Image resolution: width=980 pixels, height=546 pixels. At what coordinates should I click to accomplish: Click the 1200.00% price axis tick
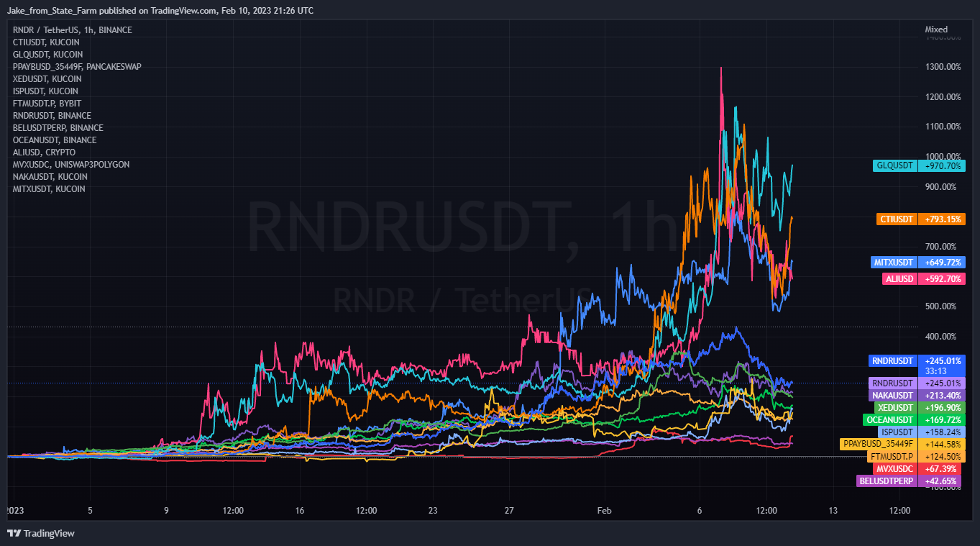[943, 97]
